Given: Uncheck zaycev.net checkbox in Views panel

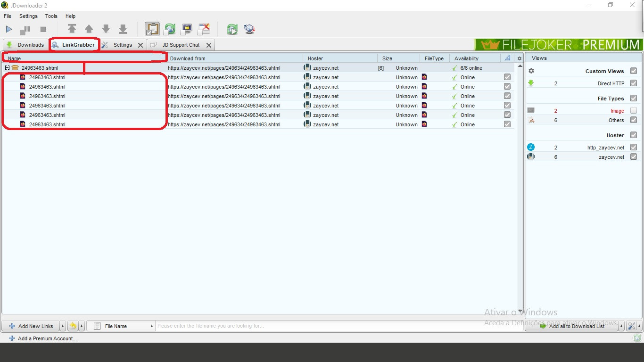Looking at the screenshot, I should click(634, 157).
